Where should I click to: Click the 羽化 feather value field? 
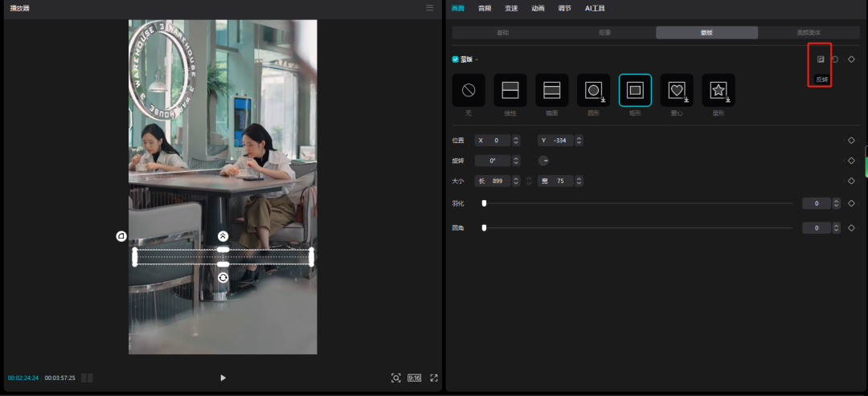(x=817, y=203)
